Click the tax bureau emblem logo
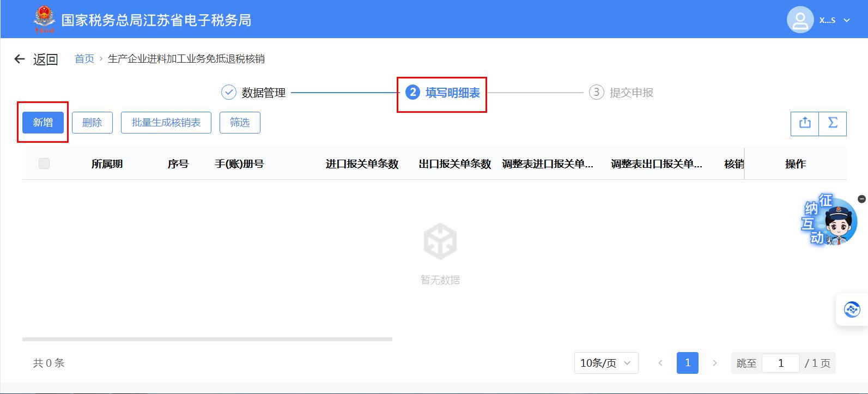The image size is (868, 394). click(x=44, y=20)
